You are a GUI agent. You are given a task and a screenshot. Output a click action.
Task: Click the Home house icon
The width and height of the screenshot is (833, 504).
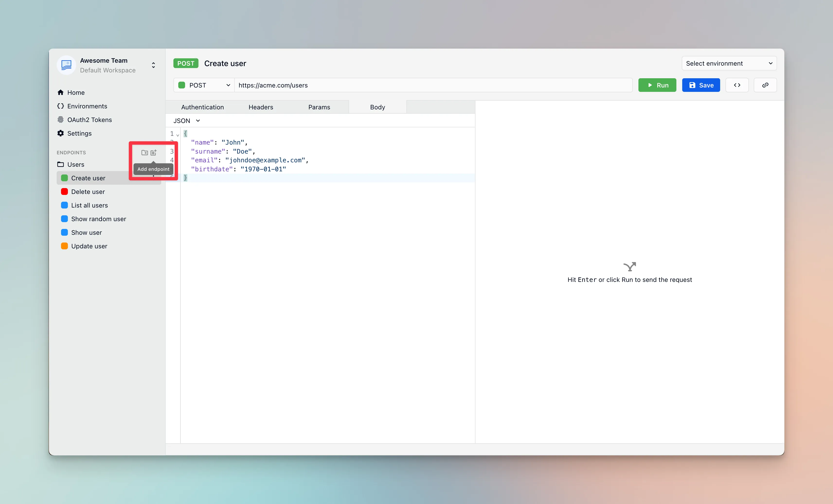[61, 93]
